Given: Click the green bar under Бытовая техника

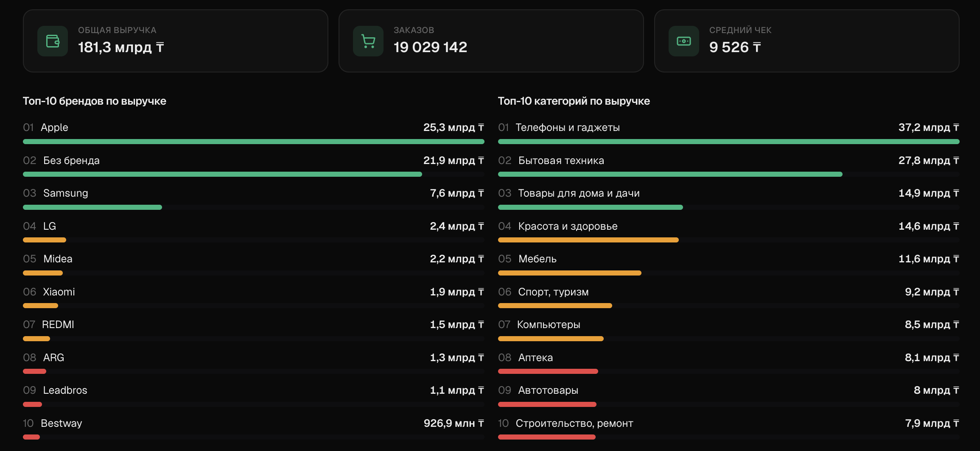Looking at the screenshot, I should [670, 174].
